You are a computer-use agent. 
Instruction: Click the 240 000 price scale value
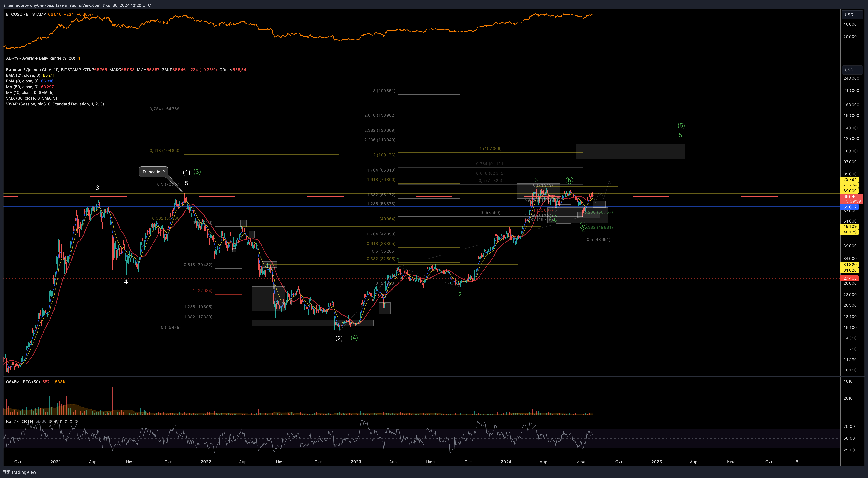(851, 78)
